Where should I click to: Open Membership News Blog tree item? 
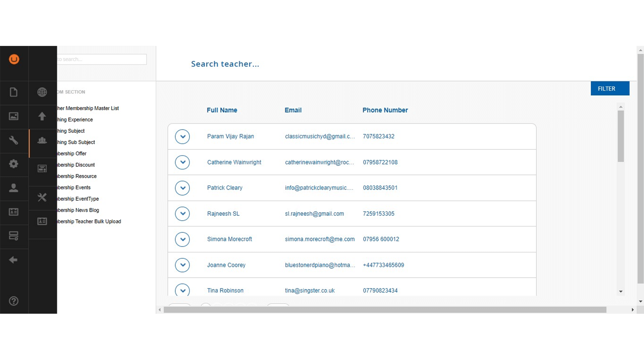coord(78,210)
